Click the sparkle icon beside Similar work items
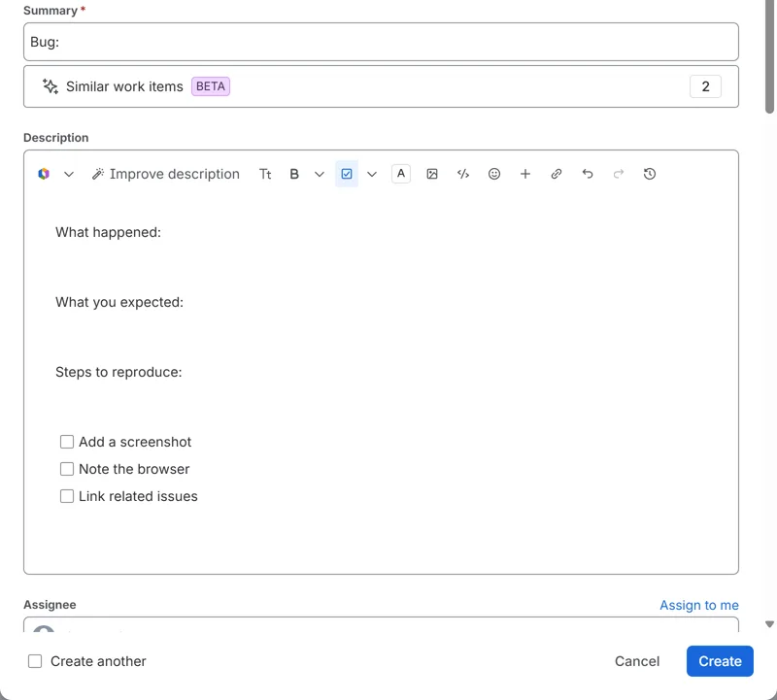 tap(51, 86)
